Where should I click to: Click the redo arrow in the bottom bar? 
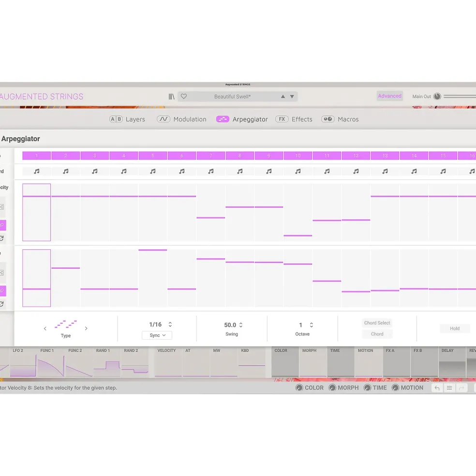click(x=461, y=388)
